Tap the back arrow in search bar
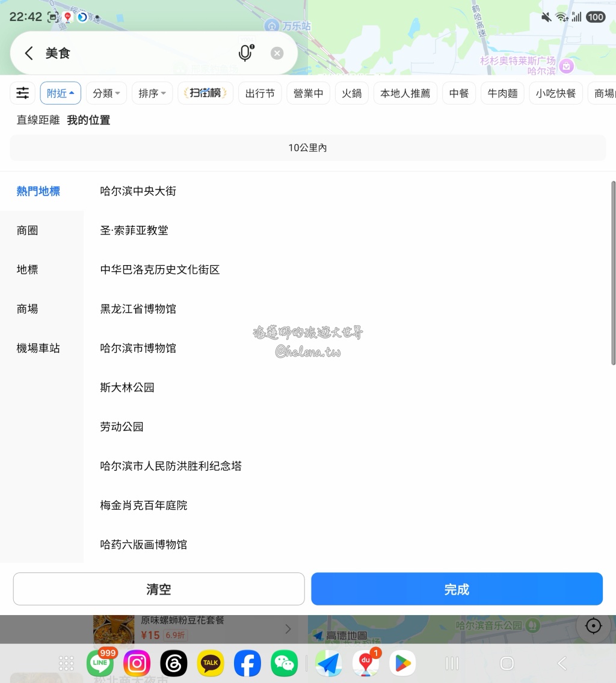 point(29,53)
